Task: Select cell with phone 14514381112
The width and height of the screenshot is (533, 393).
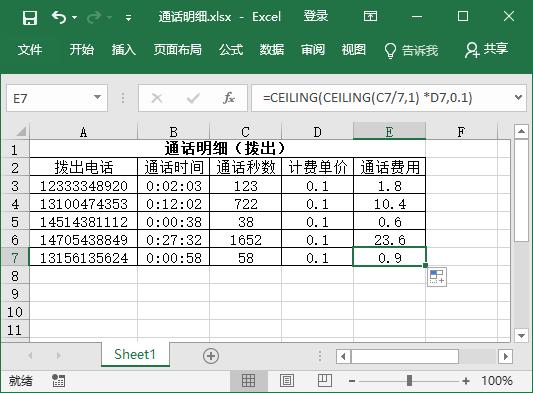Action: pos(83,222)
